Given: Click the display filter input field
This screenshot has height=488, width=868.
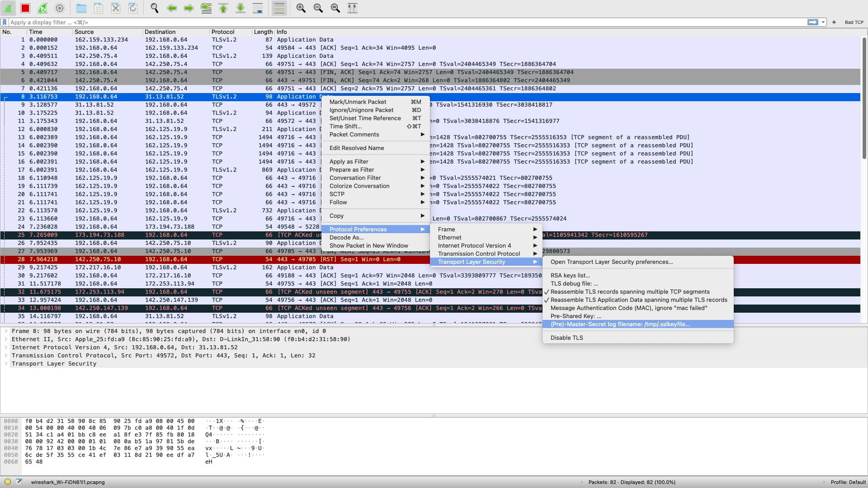Looking at the screenshot, I should click(x=407, y=22).
